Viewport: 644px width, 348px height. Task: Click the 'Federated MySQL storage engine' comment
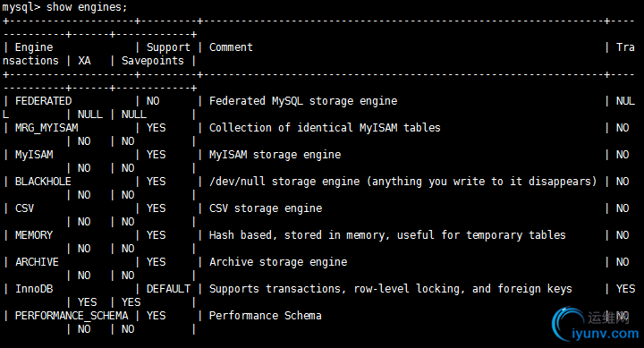303,101
